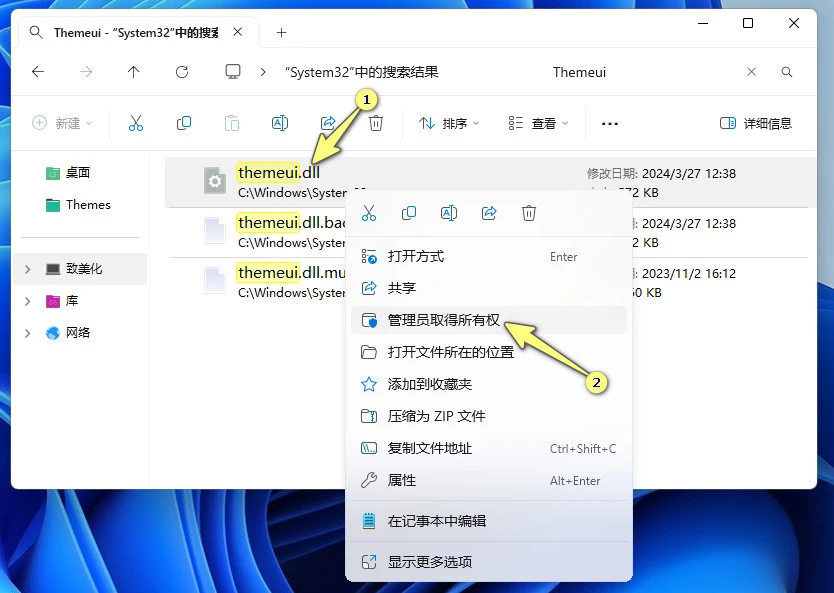Screen dimensions: 834x593
Task: Click Copy icon in context menu
Action: coord(408,213)
